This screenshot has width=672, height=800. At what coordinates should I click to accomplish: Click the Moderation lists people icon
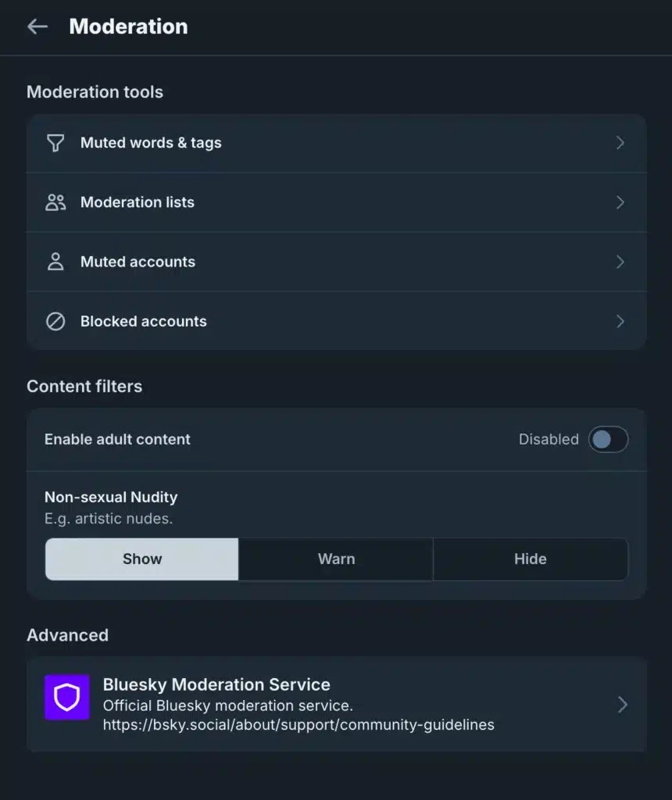coord(55,202)
